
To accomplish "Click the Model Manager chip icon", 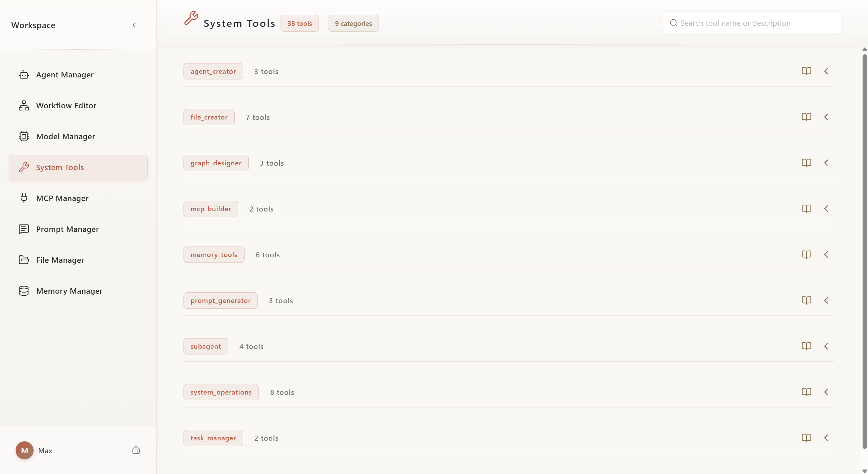I will (23, 136).
